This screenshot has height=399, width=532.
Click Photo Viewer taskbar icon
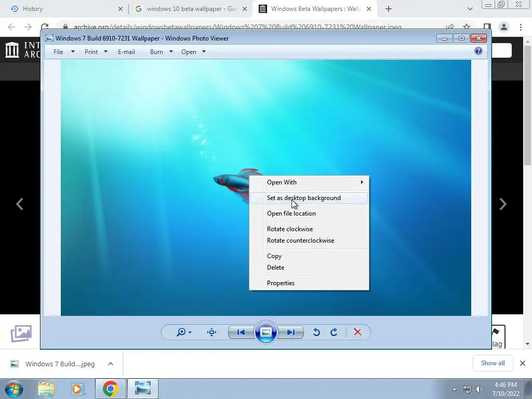click(143, 389)
